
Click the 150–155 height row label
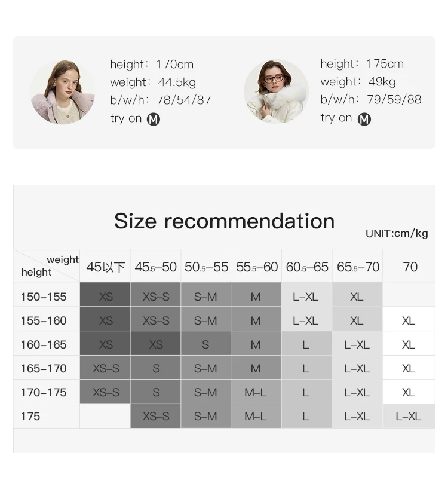coord(44,297)
